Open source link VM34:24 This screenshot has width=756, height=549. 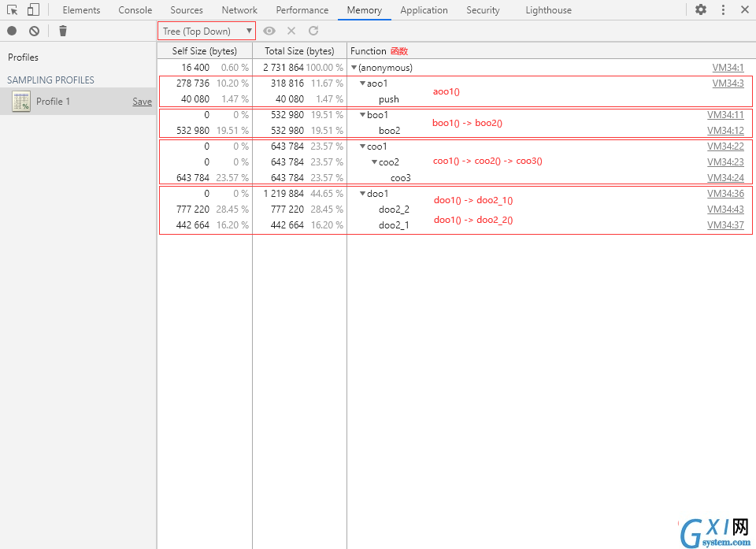725,178
